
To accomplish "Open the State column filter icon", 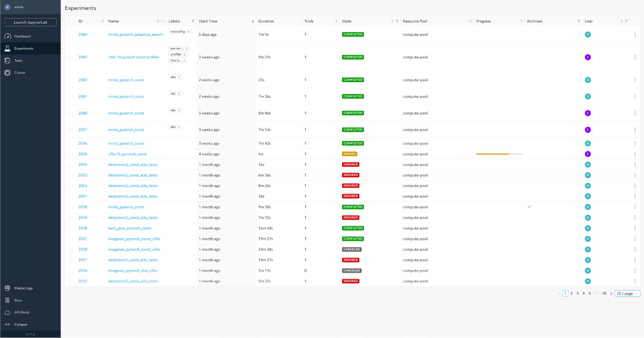I will point(397,21).
